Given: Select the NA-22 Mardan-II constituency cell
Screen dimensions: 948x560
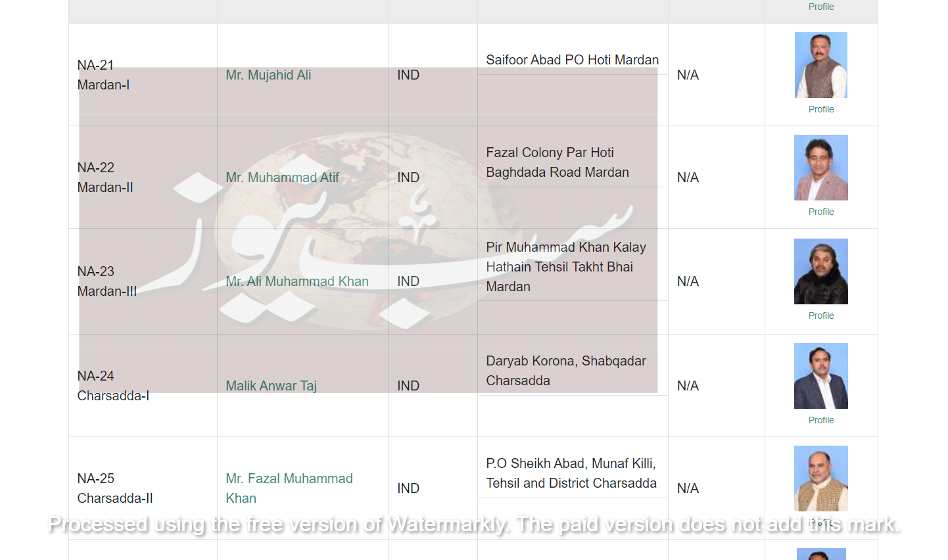Looking at the screenshot, I should click(x=143, y=177).
